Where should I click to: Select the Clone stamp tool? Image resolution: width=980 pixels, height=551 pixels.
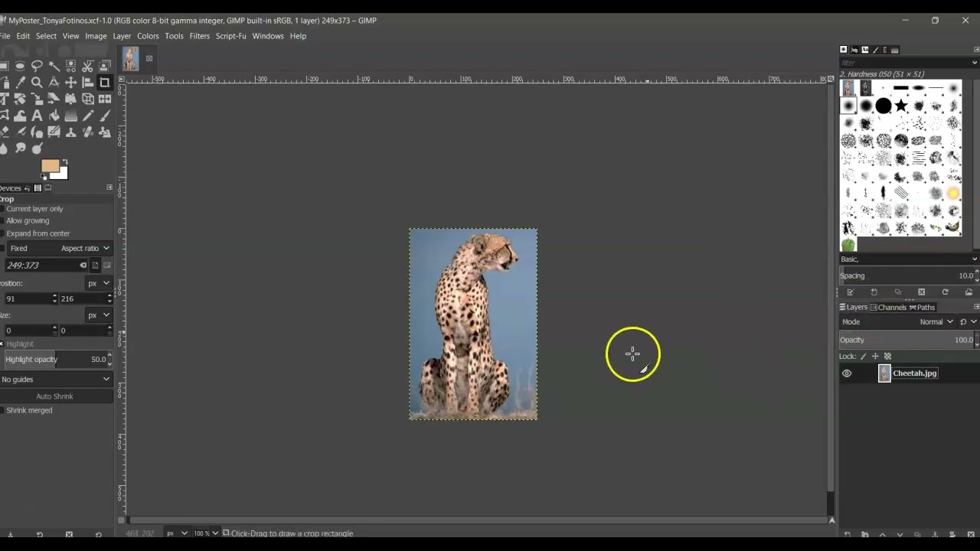tap(71, 132)
